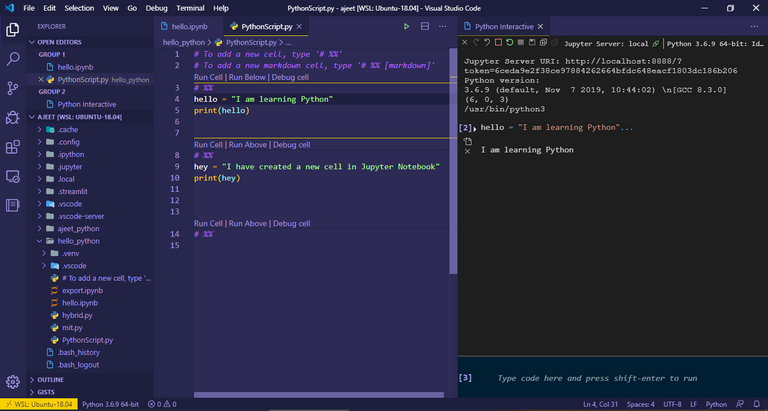Open the Source Control view
768x411 pixels.
click(13, 88)
